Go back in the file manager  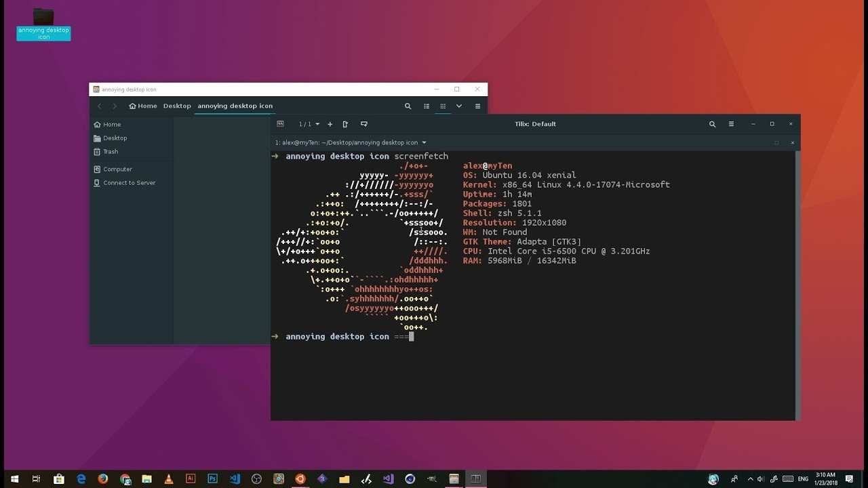[99, 106]
